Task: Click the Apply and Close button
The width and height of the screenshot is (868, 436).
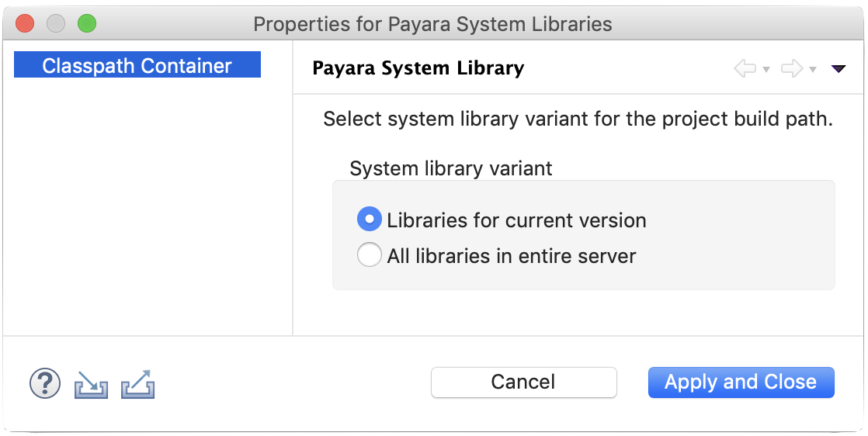Action: tap(741, 382)
